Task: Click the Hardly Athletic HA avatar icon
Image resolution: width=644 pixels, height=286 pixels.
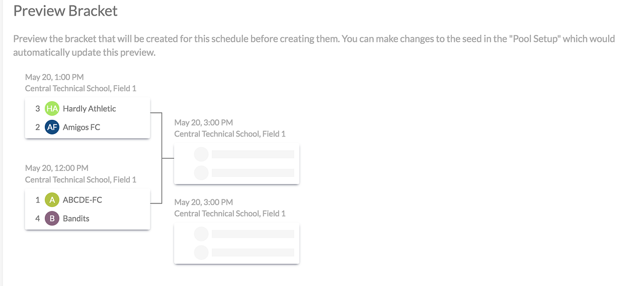Action: 52,109
